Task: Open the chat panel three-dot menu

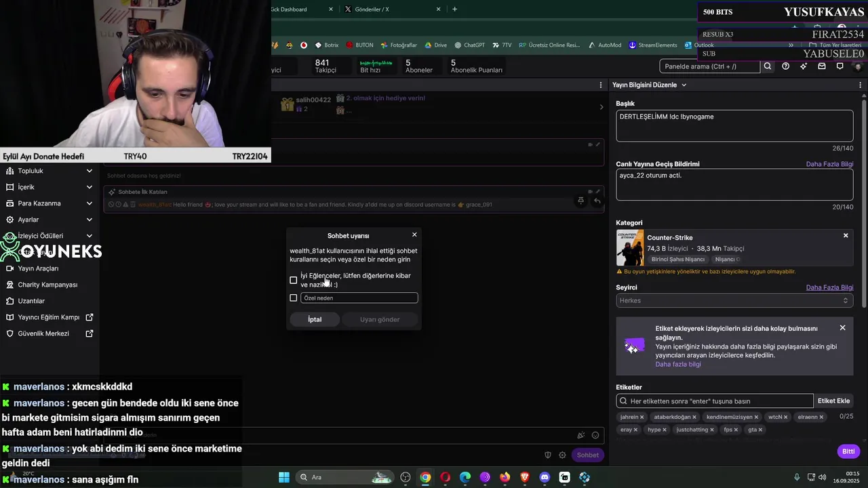Action: tap(601, 85)
